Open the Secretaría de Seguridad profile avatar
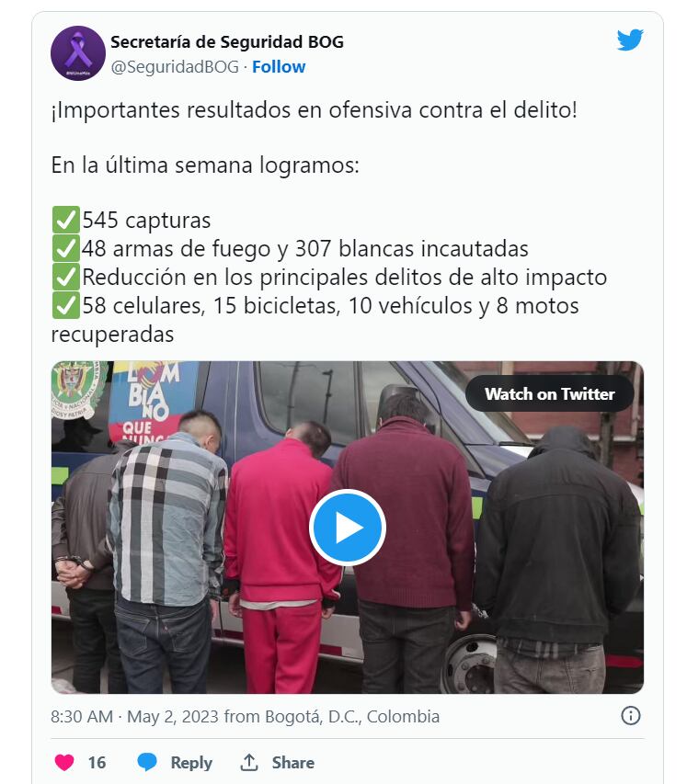Screen dimensions: 687x784 (78, 53)
